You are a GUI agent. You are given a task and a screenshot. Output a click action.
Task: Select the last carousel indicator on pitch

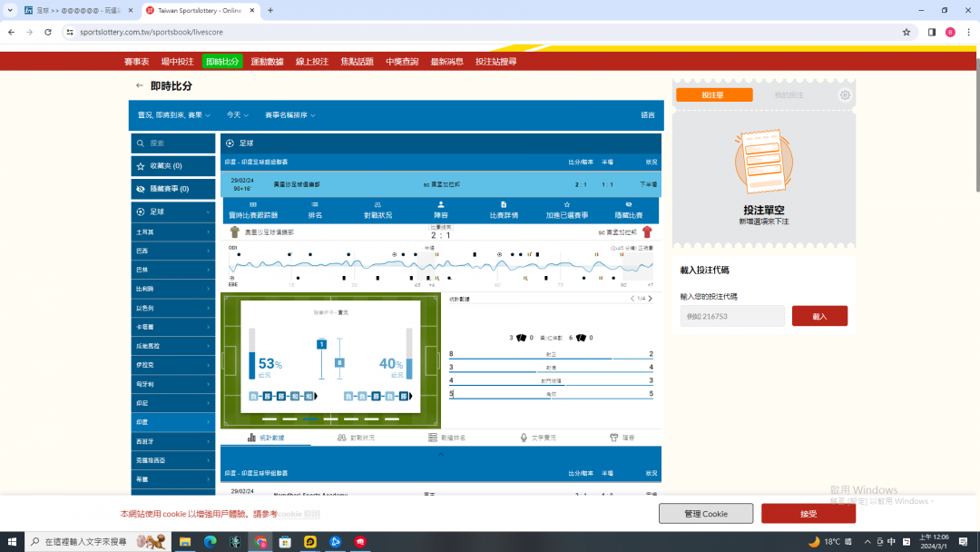pos(392,419)
